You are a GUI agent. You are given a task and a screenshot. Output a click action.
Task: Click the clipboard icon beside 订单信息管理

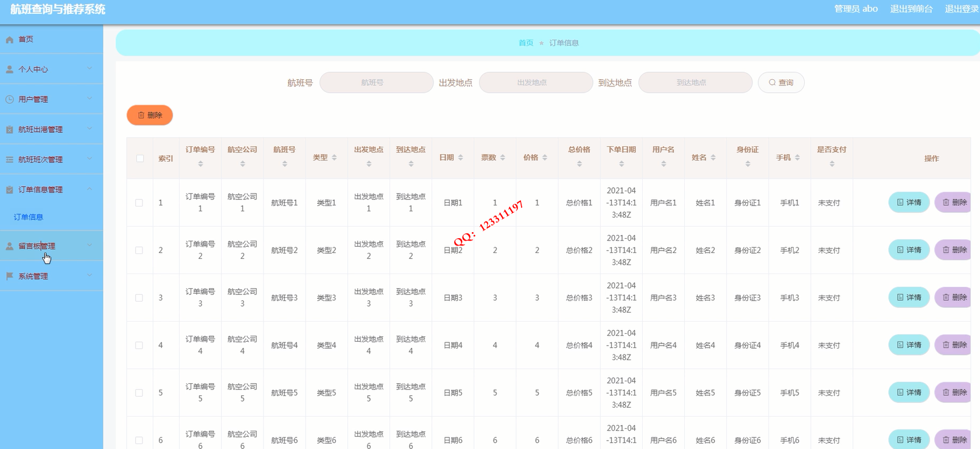(10, 190)
